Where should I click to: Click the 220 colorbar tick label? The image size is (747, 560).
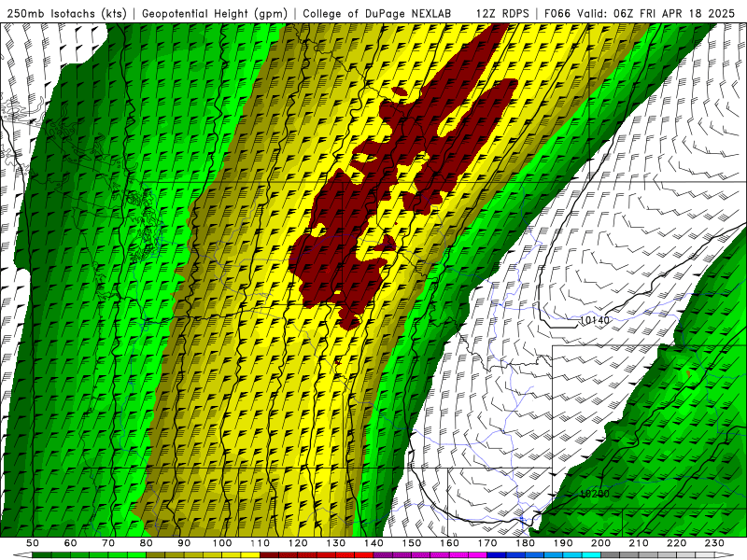coord(677,543)
